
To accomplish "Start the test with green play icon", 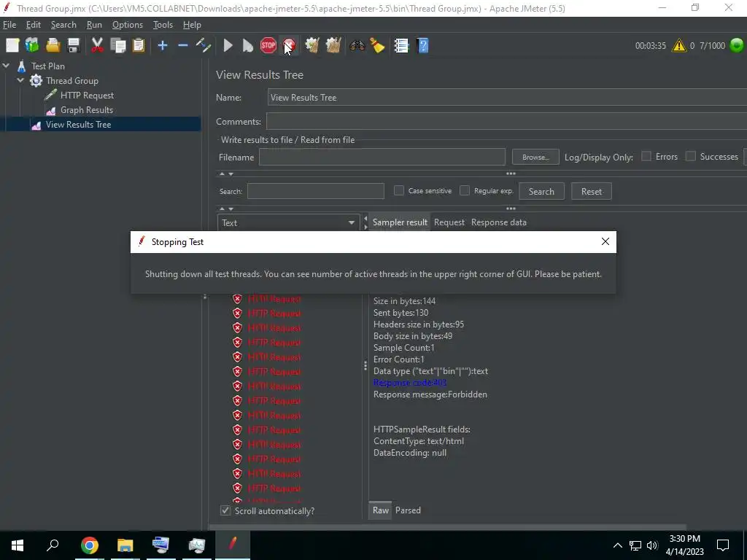I will pos(228,46).
